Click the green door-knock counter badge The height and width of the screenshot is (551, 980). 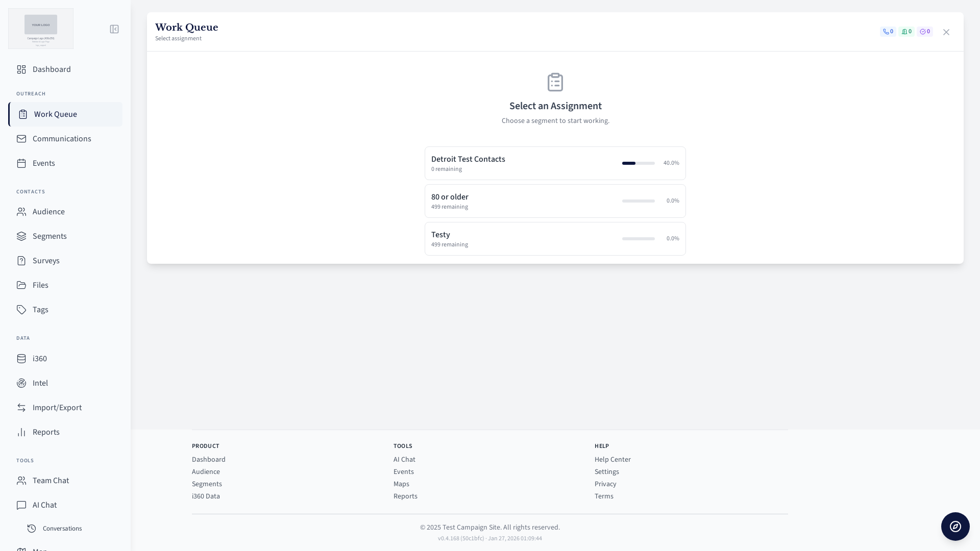[x=906, y=32]
